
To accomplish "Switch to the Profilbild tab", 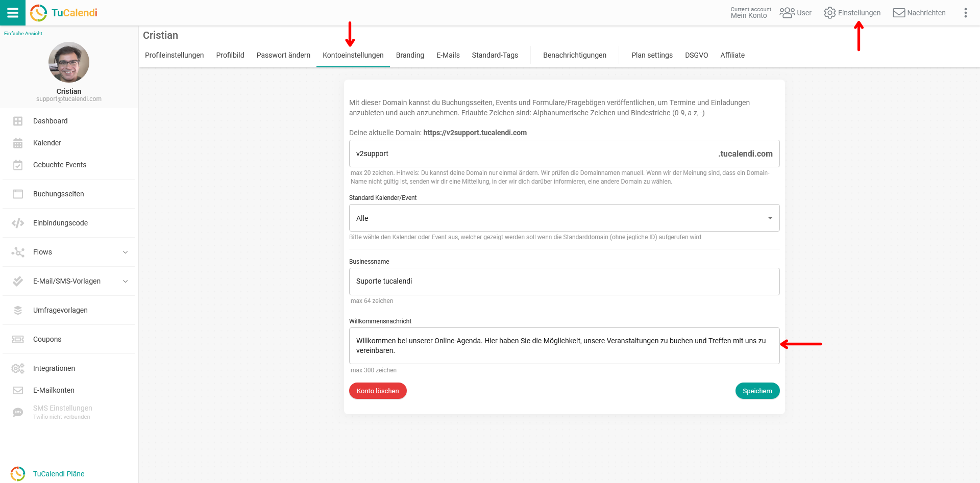I will click(x=230, y=55).
